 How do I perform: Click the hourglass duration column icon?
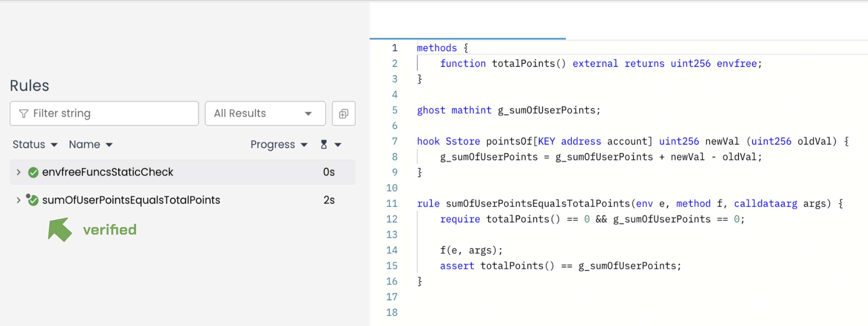[323, 144]
